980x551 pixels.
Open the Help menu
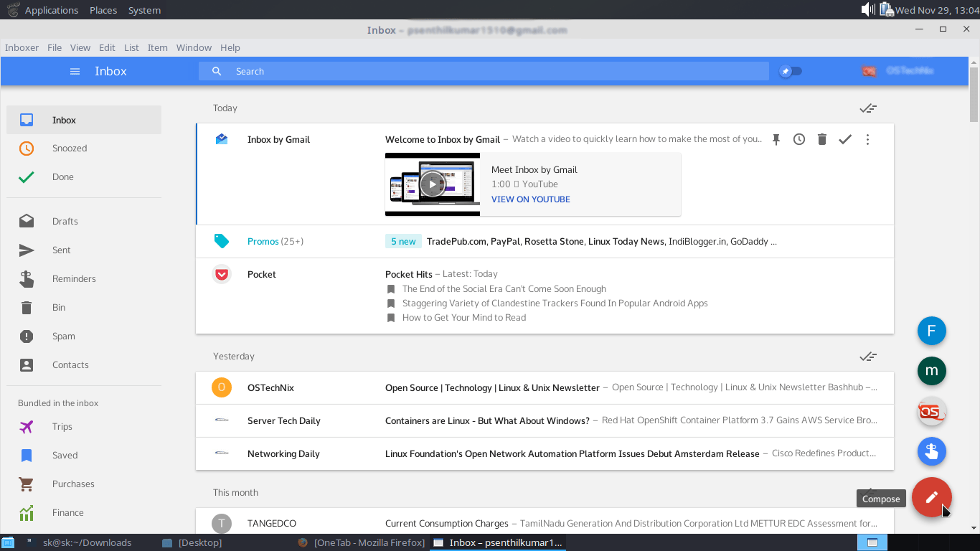230,47
